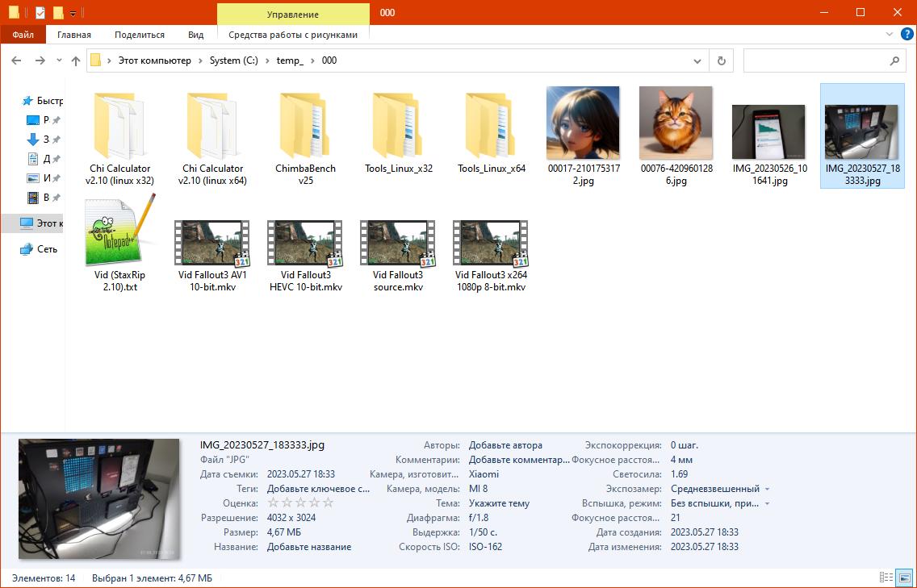Go forward with the Forward arrow

click(40, 60)
